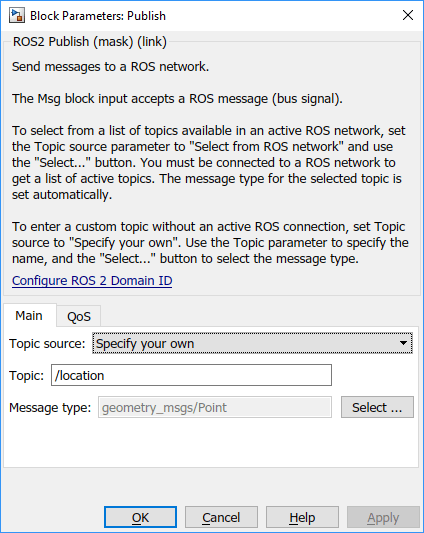Click the Simulink block icon in title bar
The image size is (424, 533).
tap(17, 16)
